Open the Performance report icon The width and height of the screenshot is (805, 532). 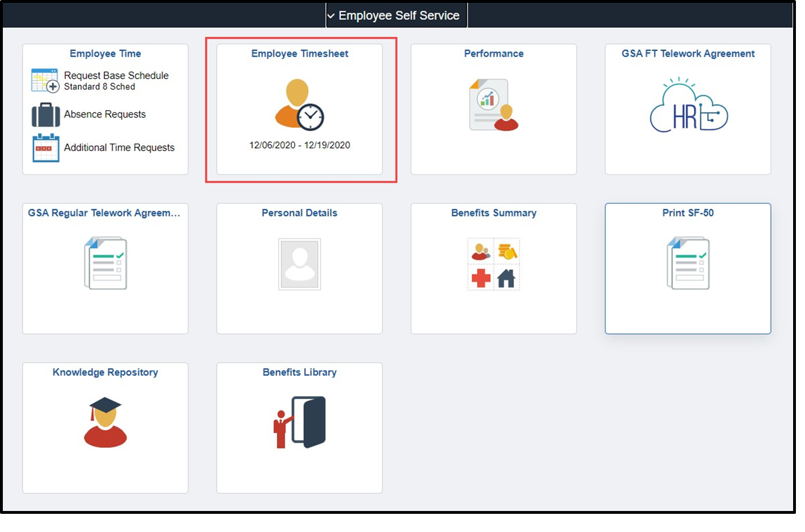[493, 105]
